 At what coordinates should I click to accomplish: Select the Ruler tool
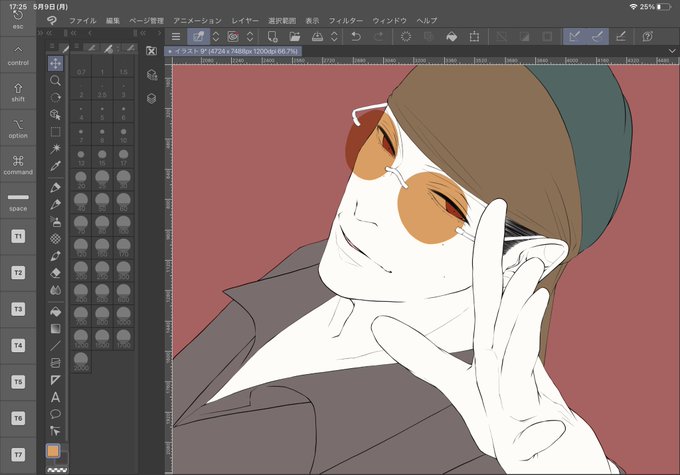(56, 380)
